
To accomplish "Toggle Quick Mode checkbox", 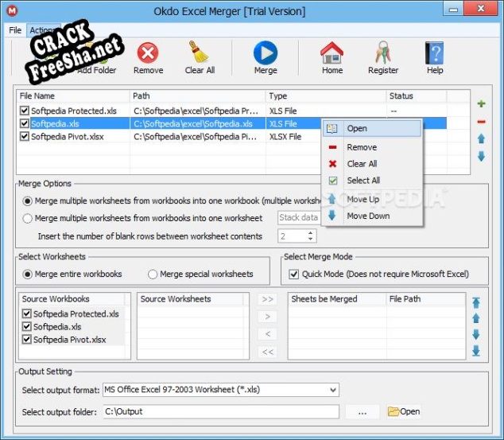I will pyautogui.click(x=293, y=275).
